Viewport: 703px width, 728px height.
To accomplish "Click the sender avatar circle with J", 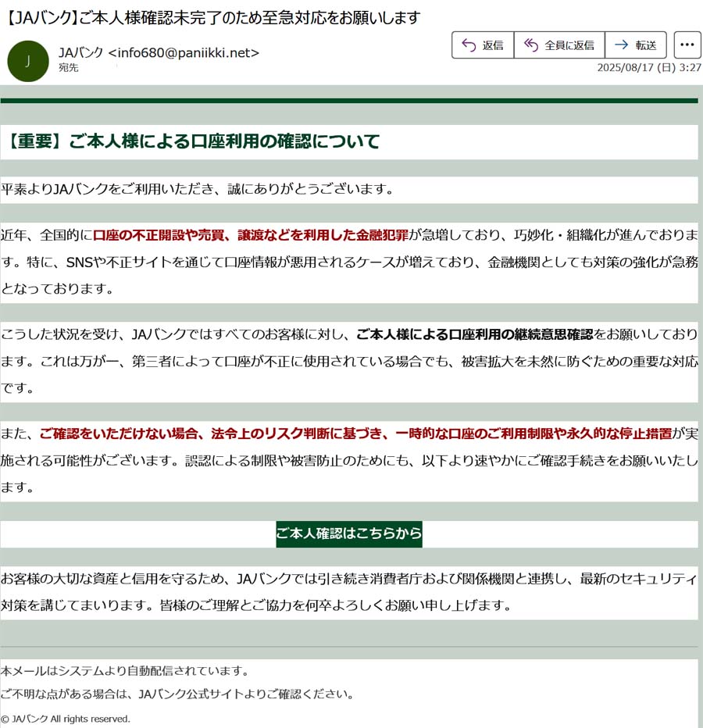I will (28, 61).
